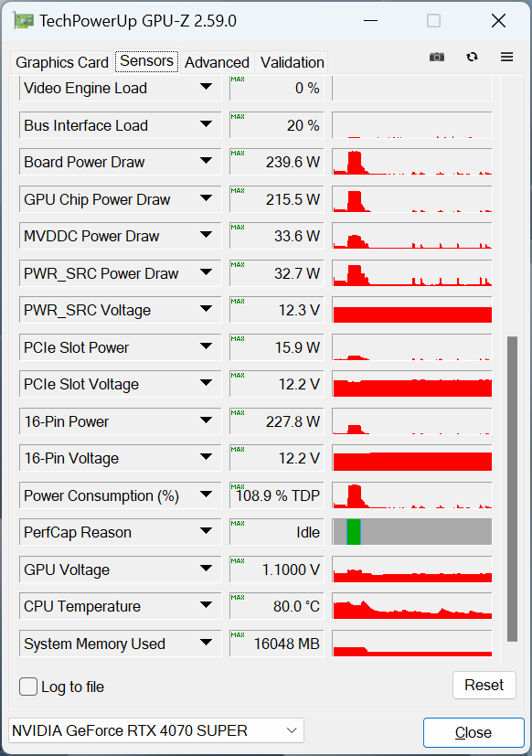Click the 227.8 W 16-Pin Power value

[x=277, y=421]
